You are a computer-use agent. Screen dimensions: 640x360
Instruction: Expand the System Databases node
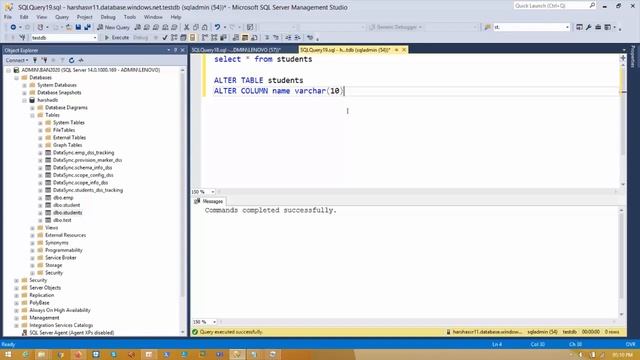coord(24,85)
